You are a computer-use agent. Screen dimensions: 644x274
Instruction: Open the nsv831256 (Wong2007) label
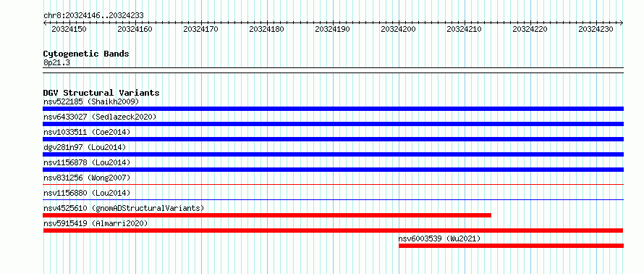(87, 178)
